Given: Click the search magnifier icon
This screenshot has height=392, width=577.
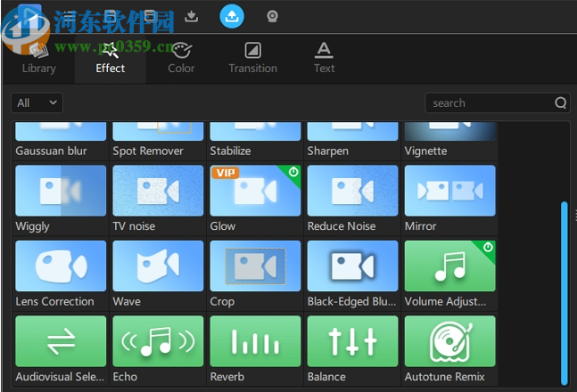Looking at the screenshot, I should (560, 102).
